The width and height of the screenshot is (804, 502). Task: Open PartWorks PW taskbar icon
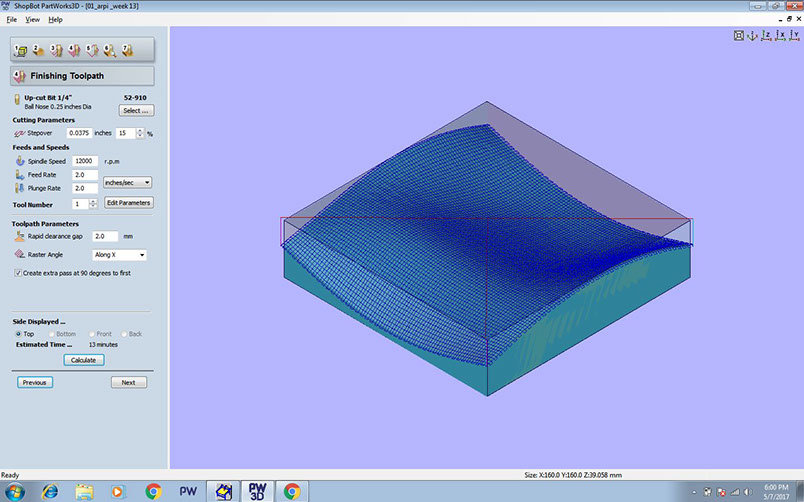tap(188, 491)
